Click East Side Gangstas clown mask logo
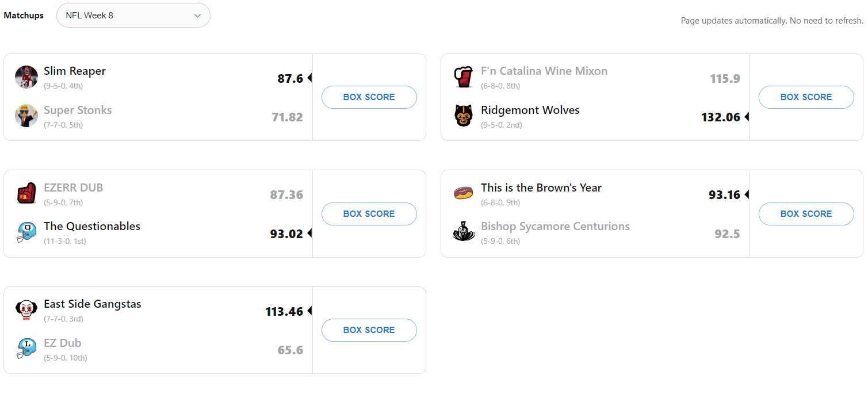Image resolution: width=868 pixels, height=394 pixels. pyautogui.click(x=26, y=310)
